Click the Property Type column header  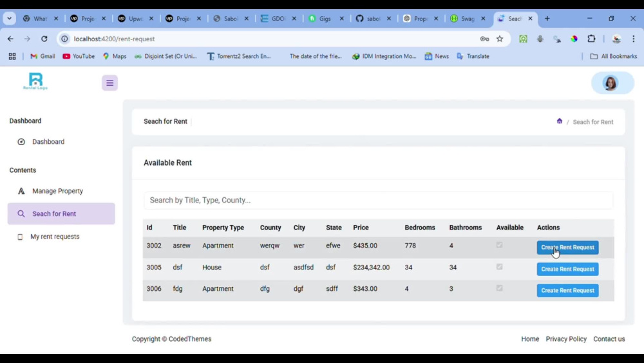coord(223,228)
